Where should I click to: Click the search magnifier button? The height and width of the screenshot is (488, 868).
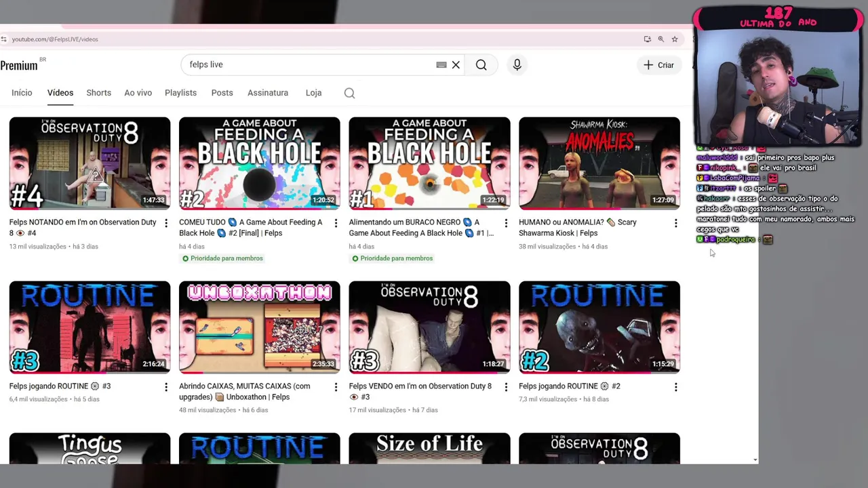[481, 65]
